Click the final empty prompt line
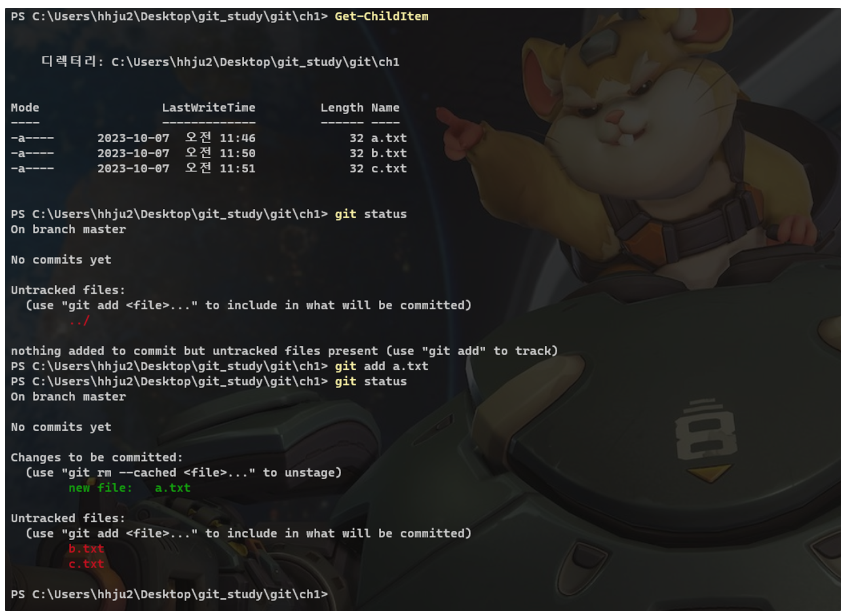Viewport: 844px width, 614px height. click(x=169, y=595)
